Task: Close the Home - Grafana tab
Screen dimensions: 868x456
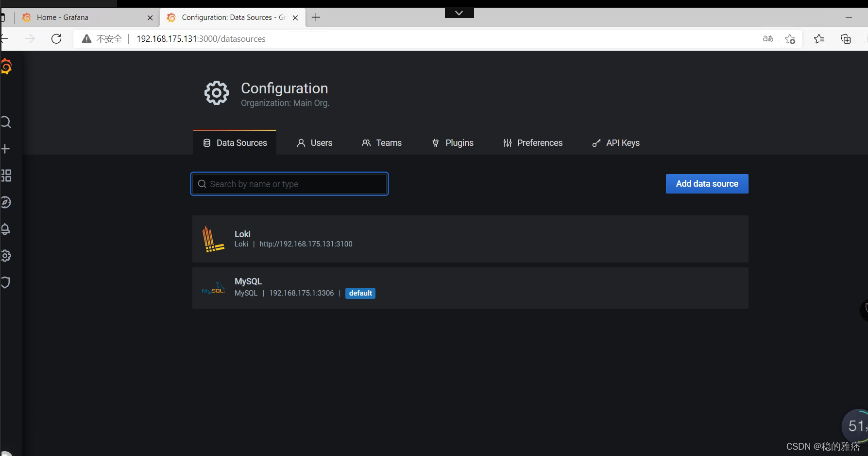Action: coord(150,18)
